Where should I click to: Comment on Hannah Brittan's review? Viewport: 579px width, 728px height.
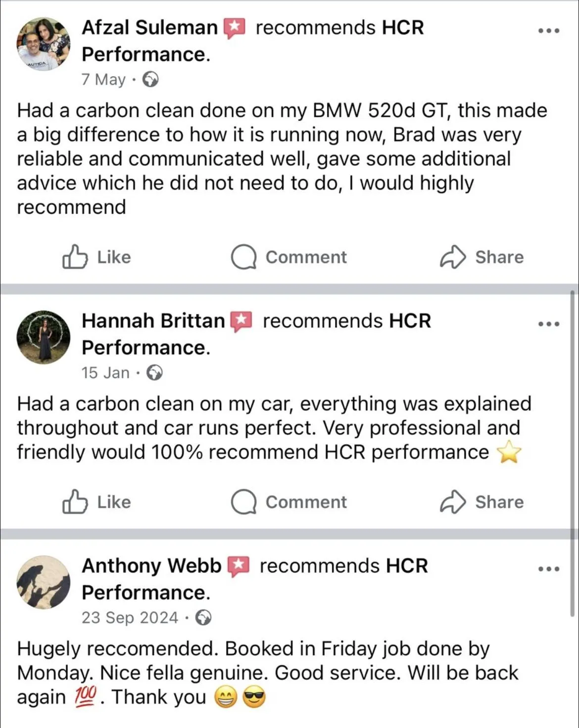(289, 502)
